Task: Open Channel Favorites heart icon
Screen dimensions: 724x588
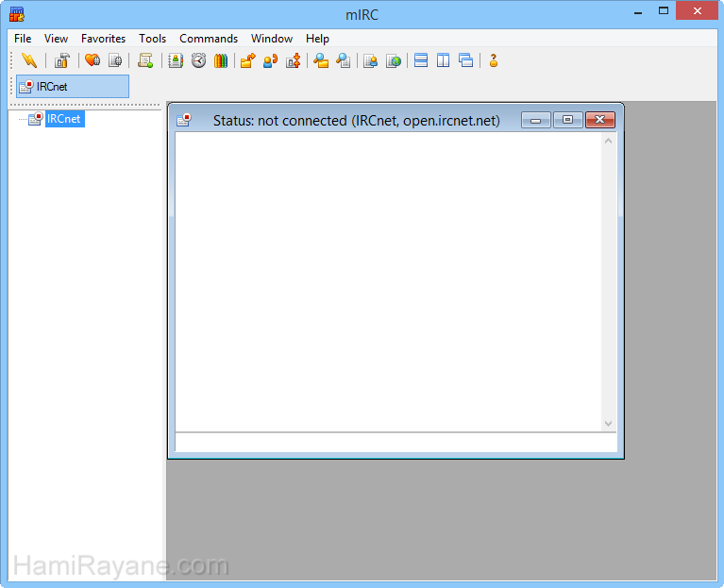Action: pos(93,60)
